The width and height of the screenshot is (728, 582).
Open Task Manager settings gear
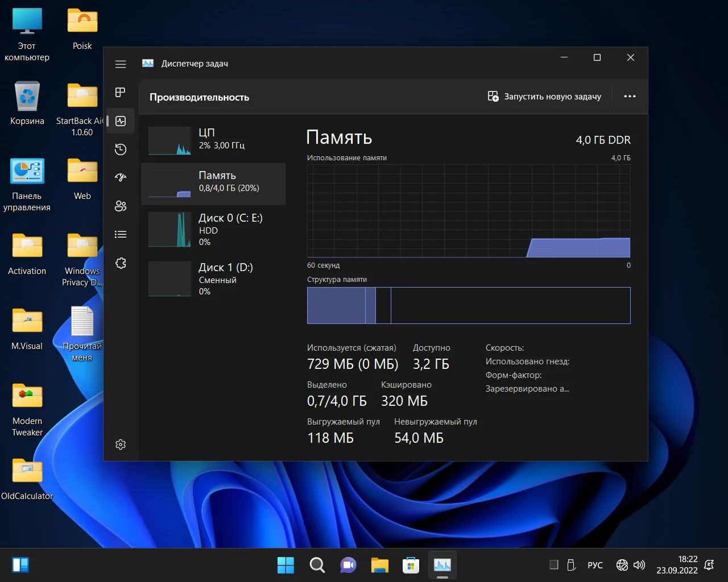point(121,444)
